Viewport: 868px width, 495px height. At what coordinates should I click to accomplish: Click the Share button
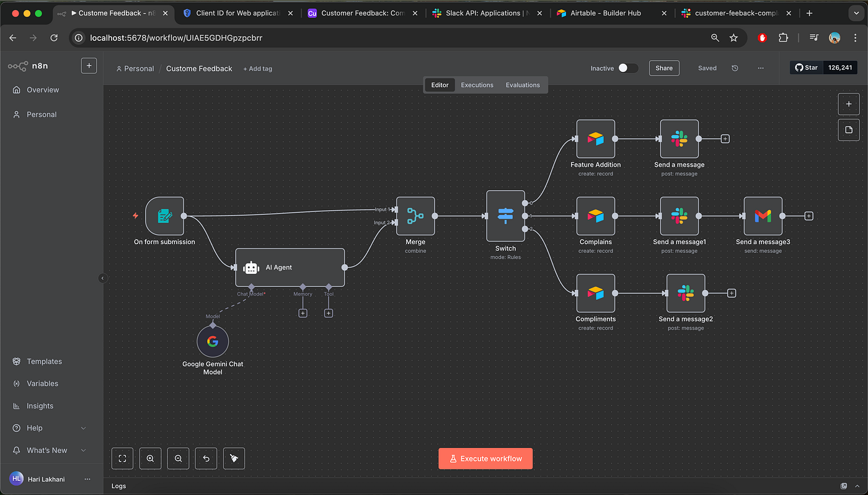(x=664, y=68)
